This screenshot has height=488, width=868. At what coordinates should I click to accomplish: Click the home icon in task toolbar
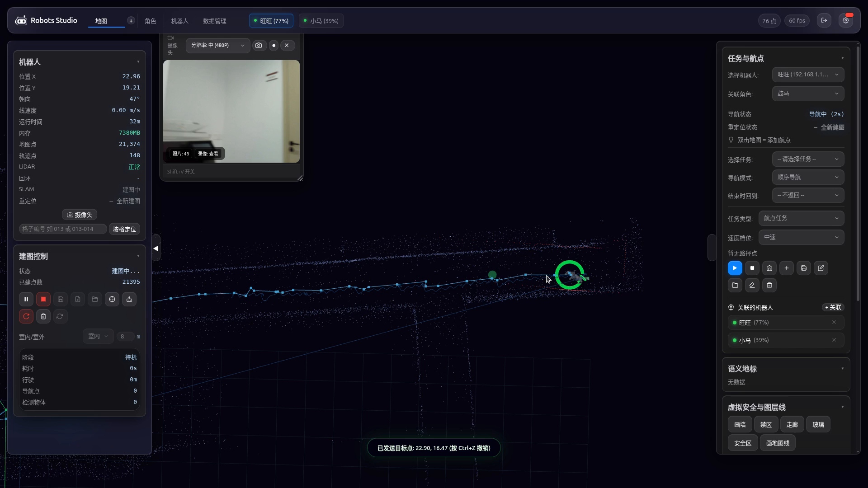769,268
